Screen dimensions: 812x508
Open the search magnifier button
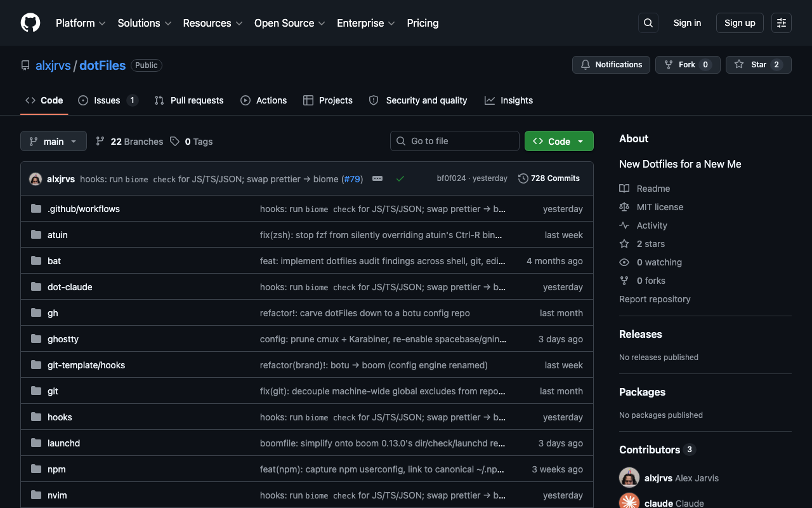tap(648, 23)
